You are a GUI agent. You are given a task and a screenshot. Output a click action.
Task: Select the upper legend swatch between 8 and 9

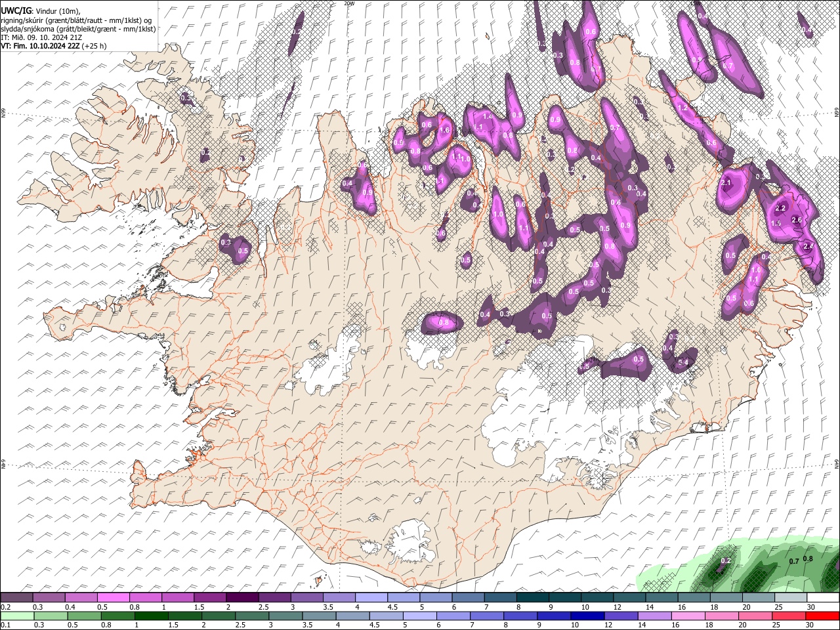point(533,598)
